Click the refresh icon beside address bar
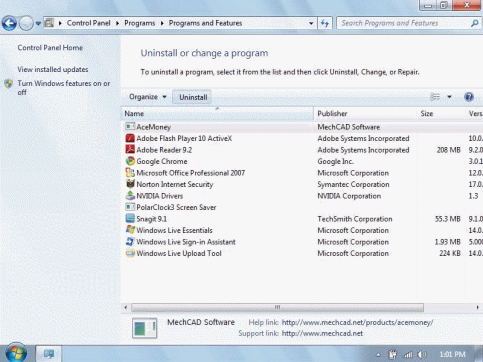The image size is (483, 362). point(325,23)
